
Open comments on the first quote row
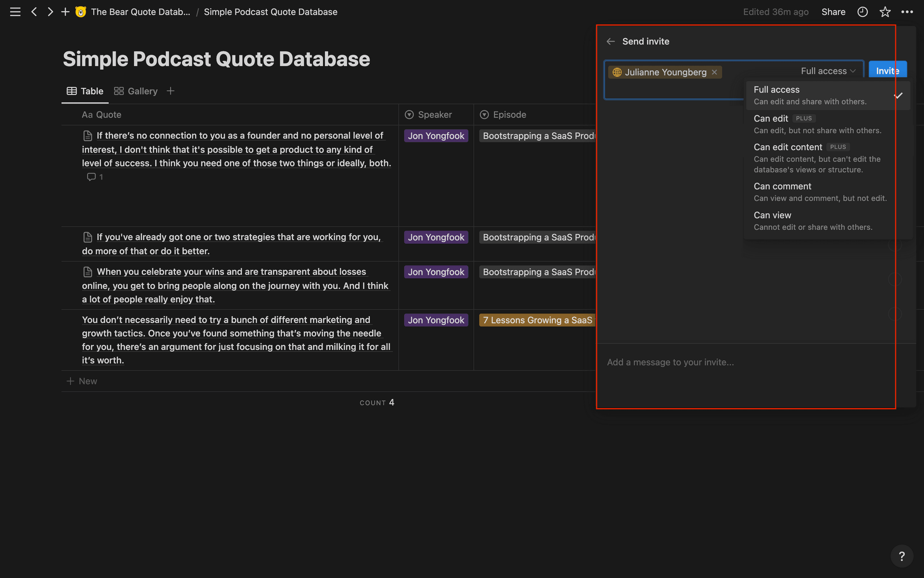(94, 177)
